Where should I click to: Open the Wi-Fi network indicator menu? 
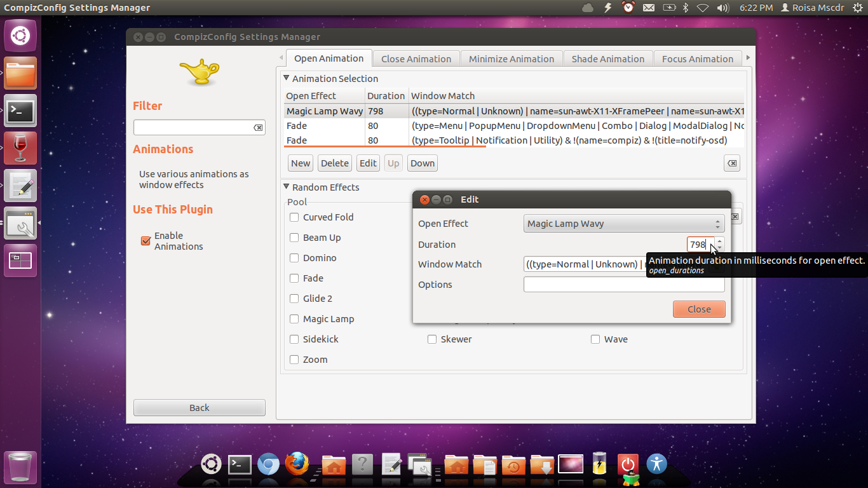pos(703,8)
